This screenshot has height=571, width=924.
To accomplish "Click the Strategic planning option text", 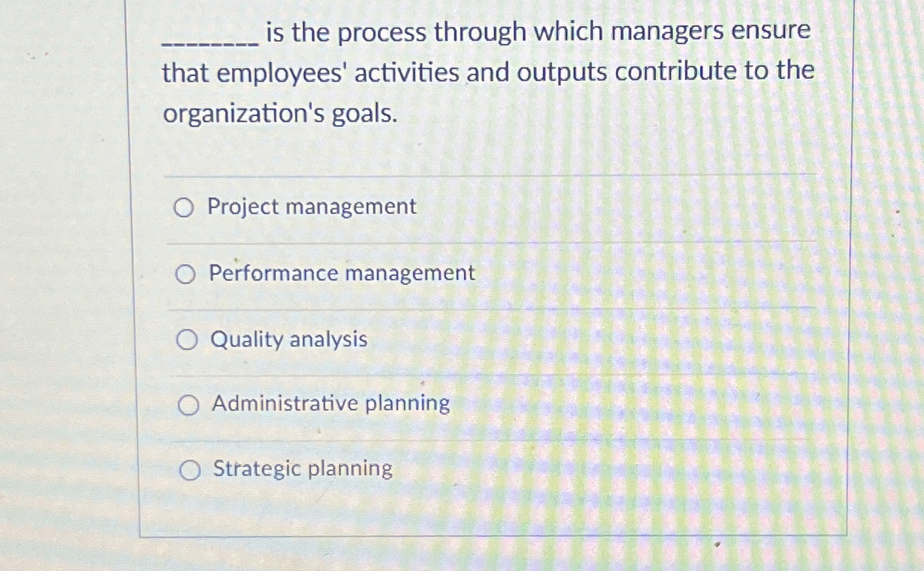I will 302,470.
